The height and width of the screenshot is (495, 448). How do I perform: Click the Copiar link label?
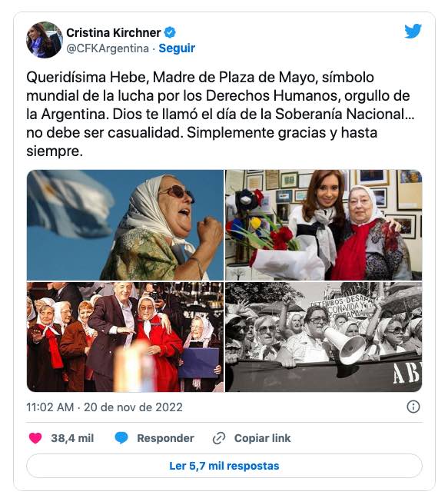click(262, 438)
